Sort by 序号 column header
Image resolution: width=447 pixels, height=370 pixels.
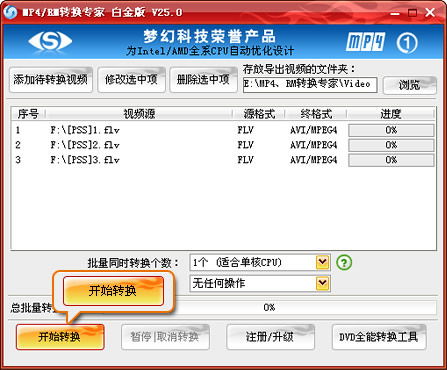tap(28, 114)
